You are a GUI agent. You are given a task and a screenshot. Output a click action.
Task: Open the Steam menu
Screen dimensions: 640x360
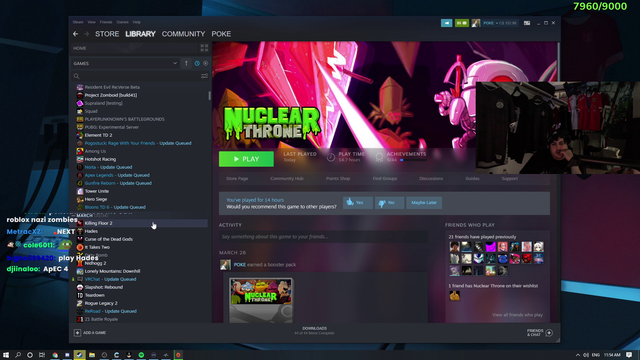pyautogui.click(x=78, y=22)
